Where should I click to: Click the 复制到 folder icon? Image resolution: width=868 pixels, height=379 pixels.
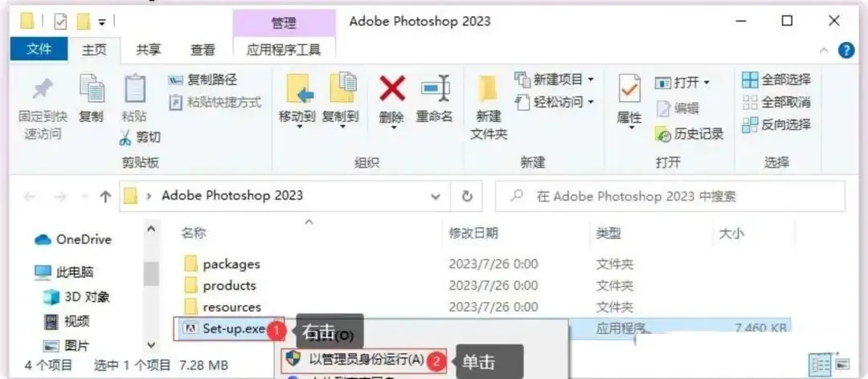tap(342, 88)
